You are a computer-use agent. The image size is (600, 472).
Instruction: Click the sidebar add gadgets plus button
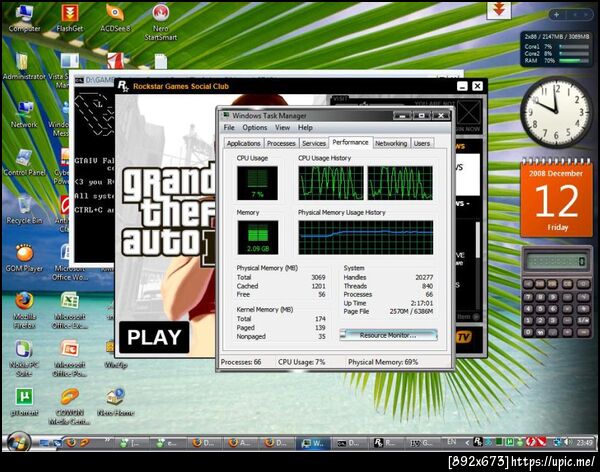coord(556,15)
